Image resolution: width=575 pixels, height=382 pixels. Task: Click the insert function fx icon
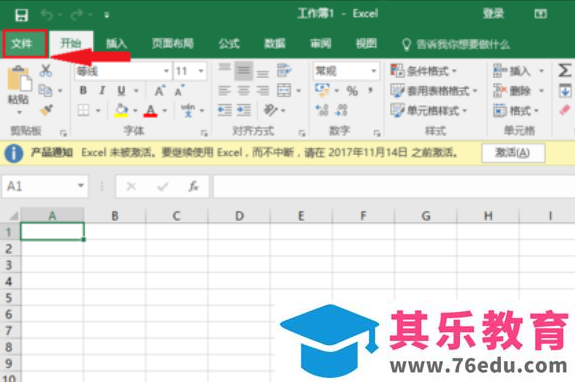pyautogui.click(x=193, y=187)
